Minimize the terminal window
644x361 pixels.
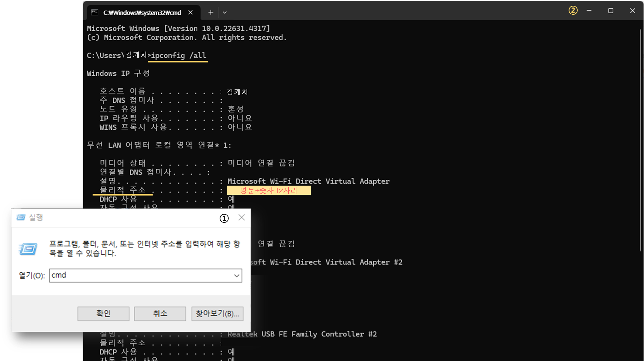click(589, 11)
